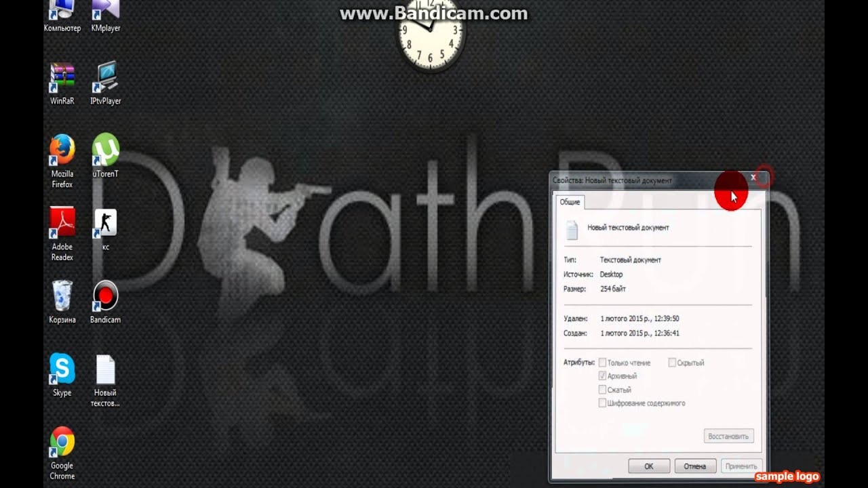Click the Desktop source value
Image resolution: width=868 pixels, height=488 pixels.
(611, 274)
